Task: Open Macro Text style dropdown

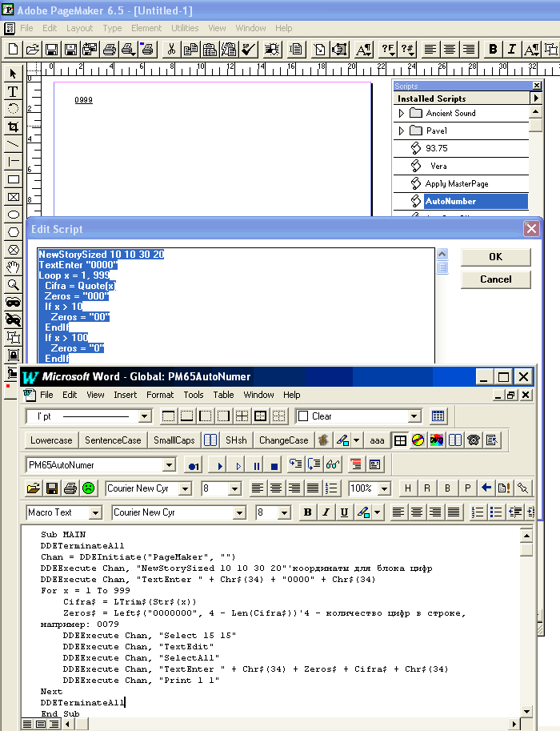Action: (x=95, y=512)
